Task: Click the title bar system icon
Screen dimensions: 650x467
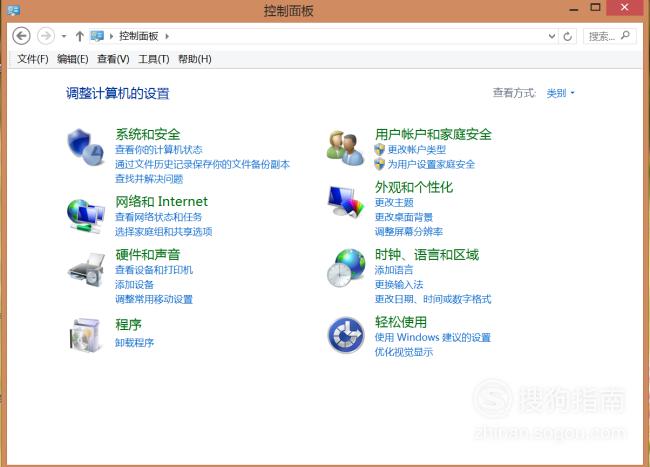Action: [x=14, y=10]
